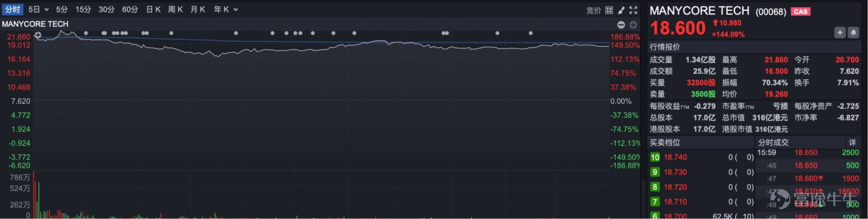Click the crosshair marker at chart start
Screen dimensions: 868x219
pos(37,35)
